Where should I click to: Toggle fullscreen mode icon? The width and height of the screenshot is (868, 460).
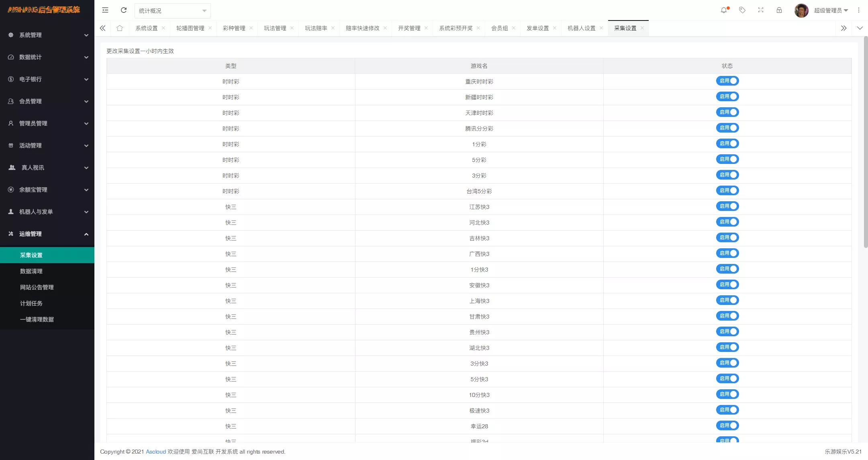tap(761, 10)
